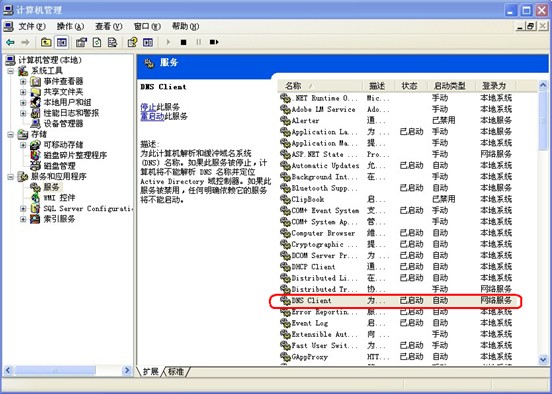Select 本地用户和组 in the tree
The image size is (552, 394).
click(67, 102)
